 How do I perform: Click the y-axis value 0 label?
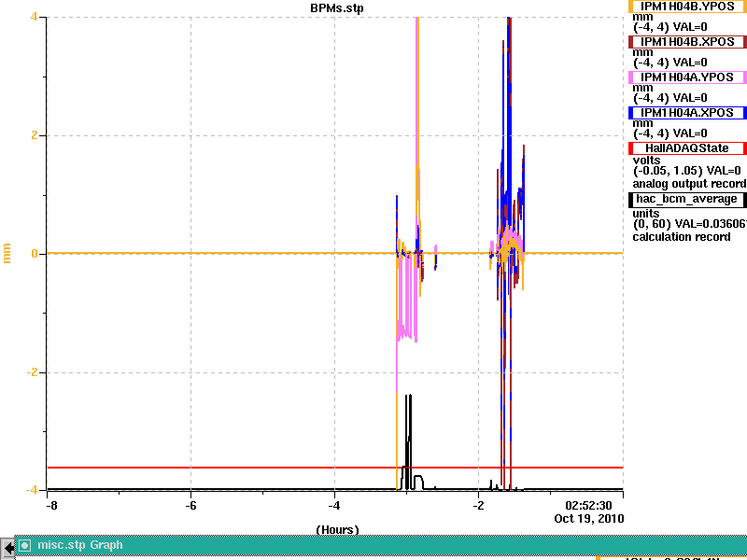[x=35, y=254]
